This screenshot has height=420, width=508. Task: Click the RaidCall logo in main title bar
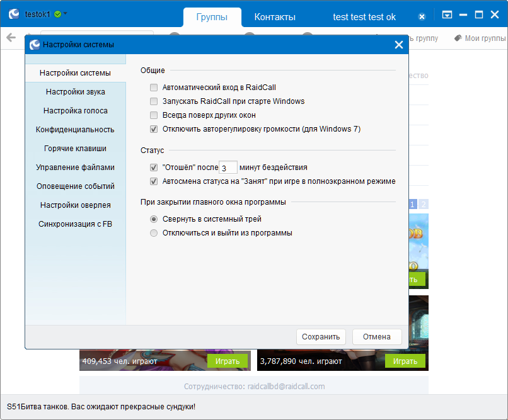pyautogui.click(x=14, y=14)
